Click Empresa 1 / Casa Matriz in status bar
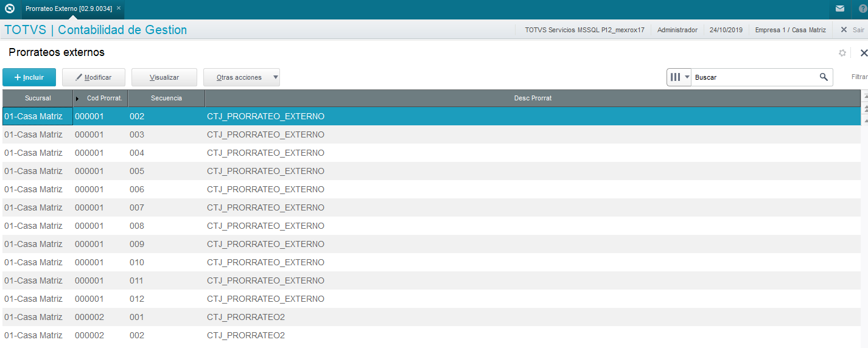Image resolution: width=868 pixels, height=348 pixels. pos(791,30)
